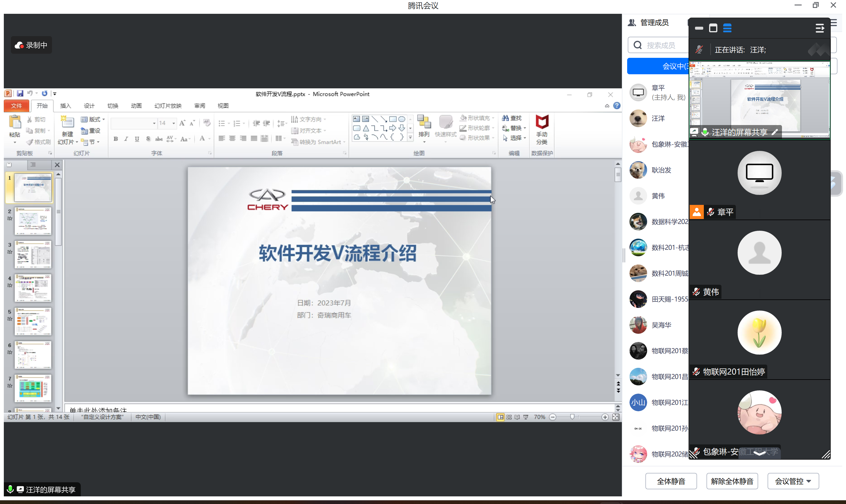Click the zoom slider handle in status bar
Viewport: 846px width, 504px height.
point(572,417)
